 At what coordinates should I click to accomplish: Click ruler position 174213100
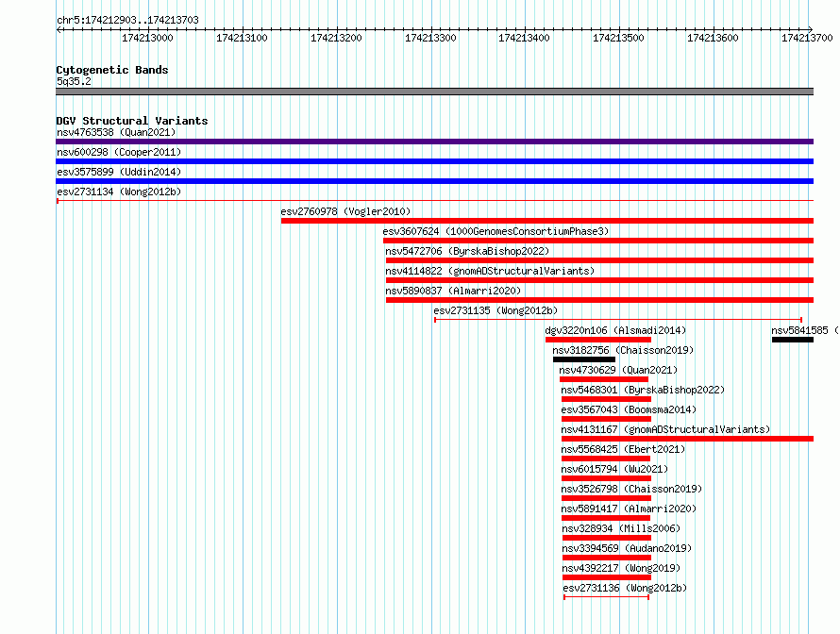[x=242, y=38]
